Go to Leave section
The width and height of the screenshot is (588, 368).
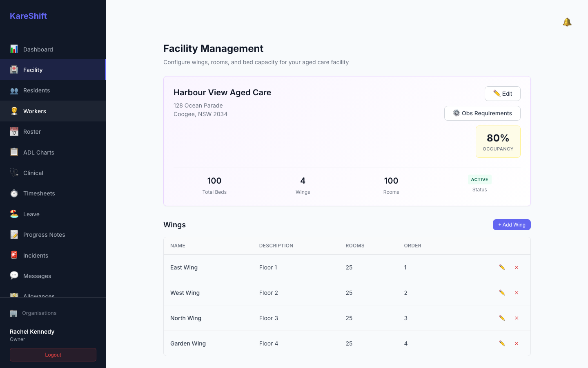pos(53,214)
